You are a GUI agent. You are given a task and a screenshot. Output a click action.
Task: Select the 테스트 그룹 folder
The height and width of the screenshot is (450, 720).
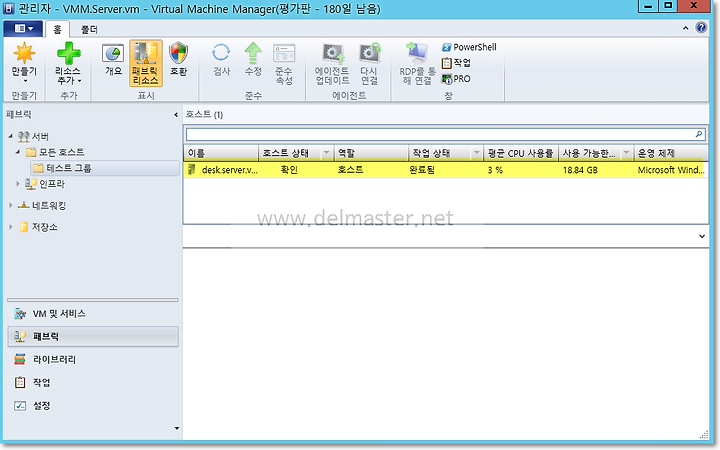105,168
